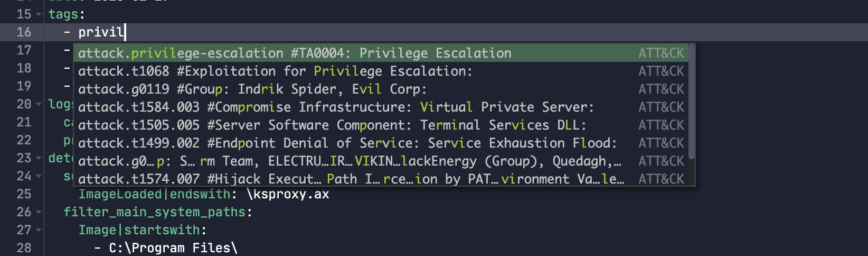Image resolution: width=868 pixels, height=256 pixels.
Task: Pick attack.t1499.002 Service Exhaustion Flood
Action: pos(347,143)
